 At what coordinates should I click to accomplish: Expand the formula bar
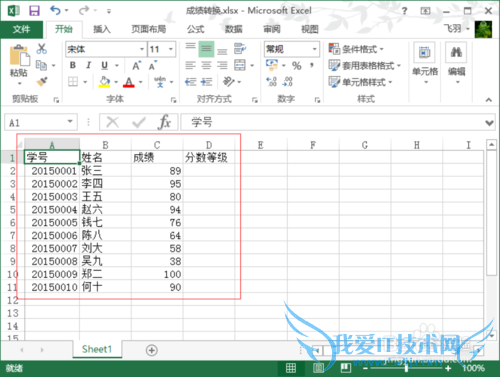pyautogui.click(x=489, y=123)
